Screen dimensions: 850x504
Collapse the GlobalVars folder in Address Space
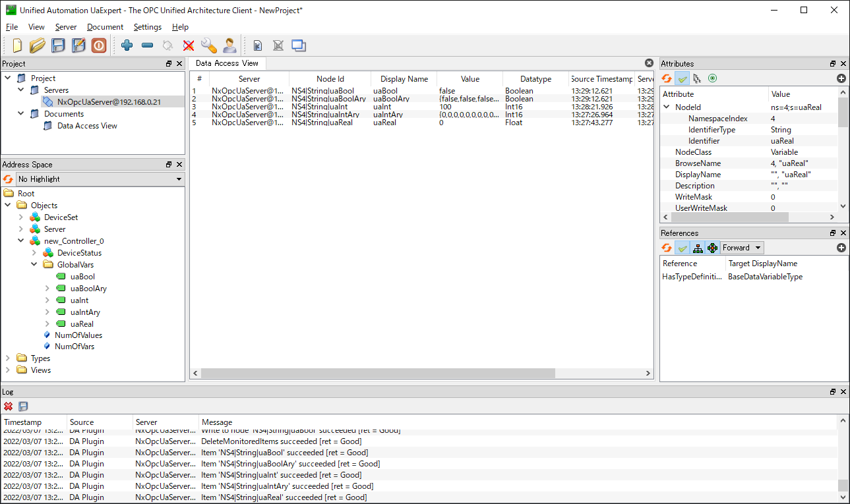[34, 265]
